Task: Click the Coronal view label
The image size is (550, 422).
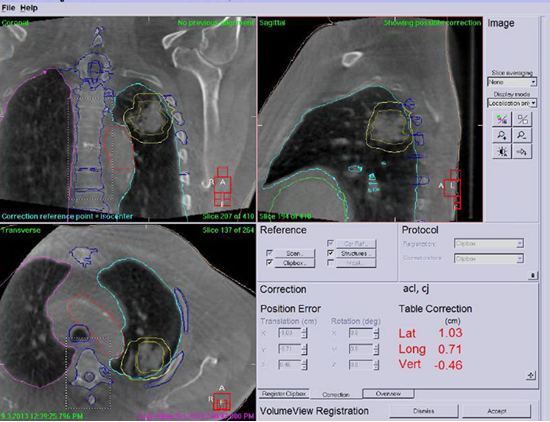Action: pos(15,23)
